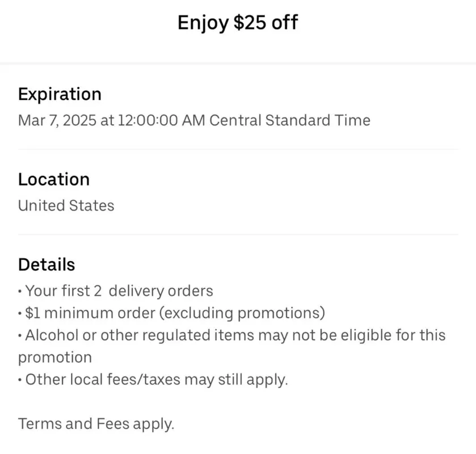Viewport: 476px width, 454px height.
Task: Click the Location heading
Action: tap(54, 179)
